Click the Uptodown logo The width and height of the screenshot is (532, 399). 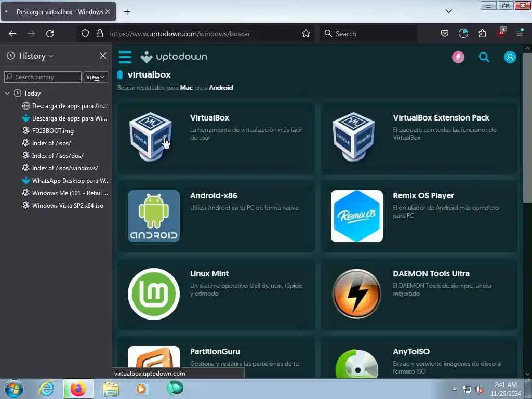click(174, 57)
